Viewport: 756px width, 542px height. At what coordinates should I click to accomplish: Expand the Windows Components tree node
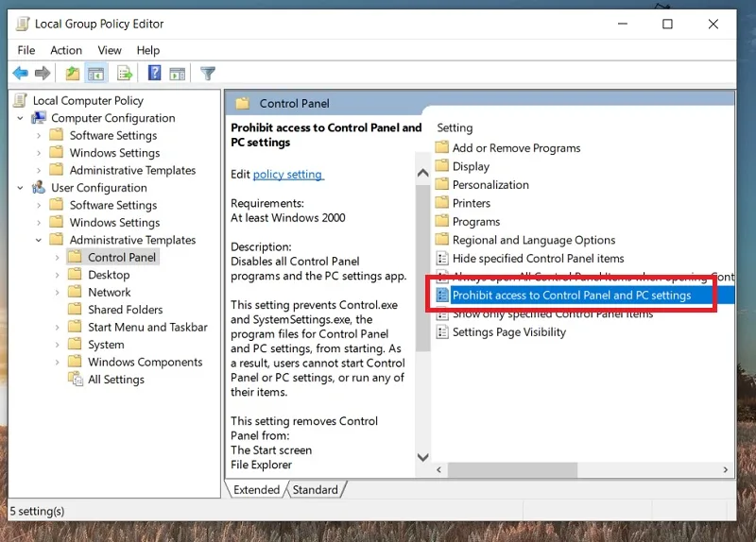coord(57,363)
